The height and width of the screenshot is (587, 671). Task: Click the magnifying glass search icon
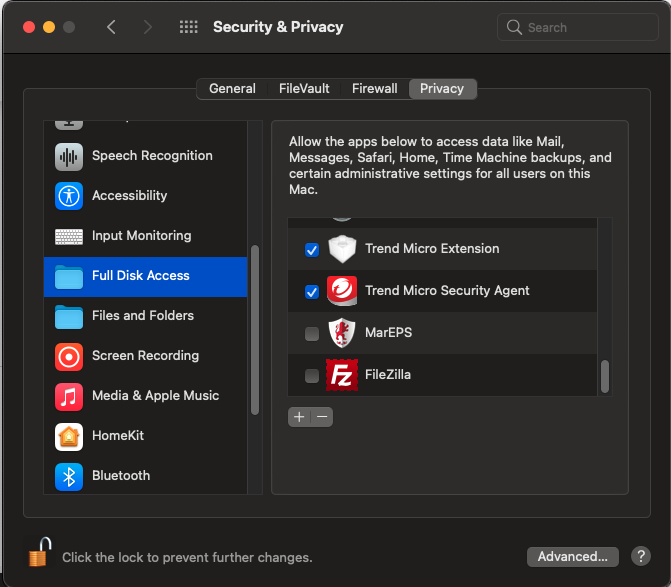point(514,27)
